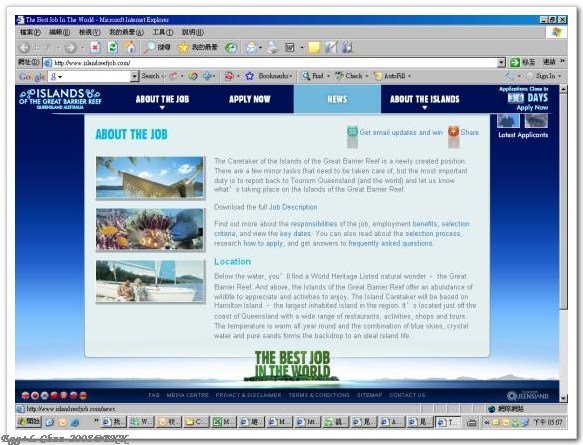Click the Share icon on the page
This screenshot has height=445, width=583.
coord(454,132)
